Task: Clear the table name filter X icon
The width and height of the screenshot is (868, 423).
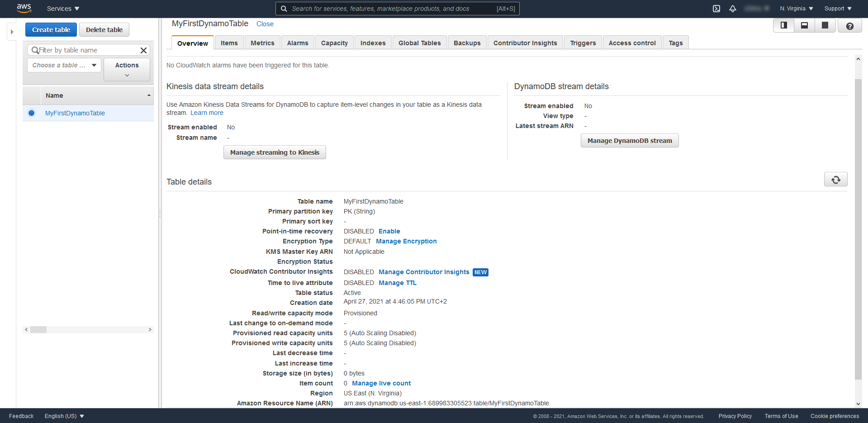Action: point(143,50)
